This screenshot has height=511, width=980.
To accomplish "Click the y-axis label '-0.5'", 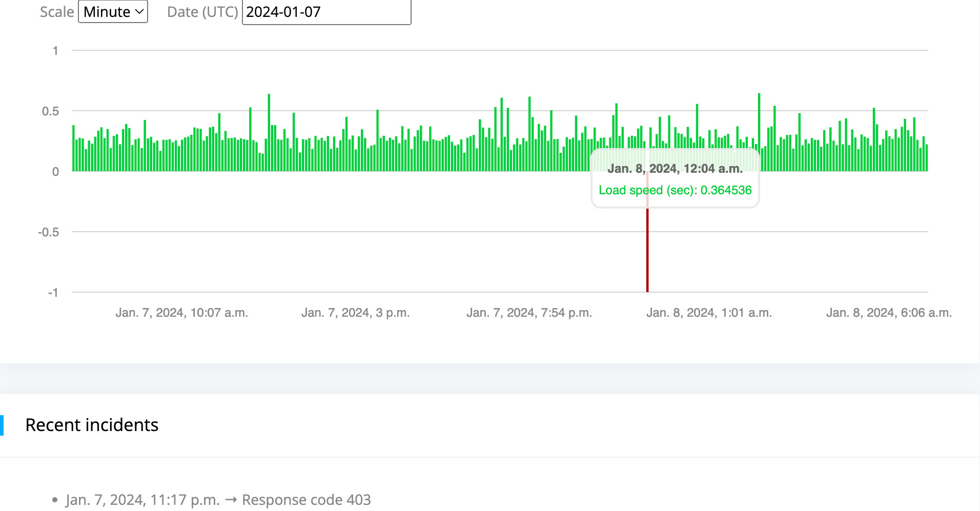I will pyautogui.click(x=49, y=232).
